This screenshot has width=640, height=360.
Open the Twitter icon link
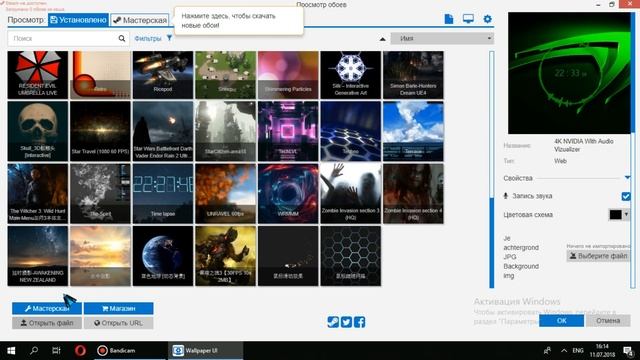346,322
